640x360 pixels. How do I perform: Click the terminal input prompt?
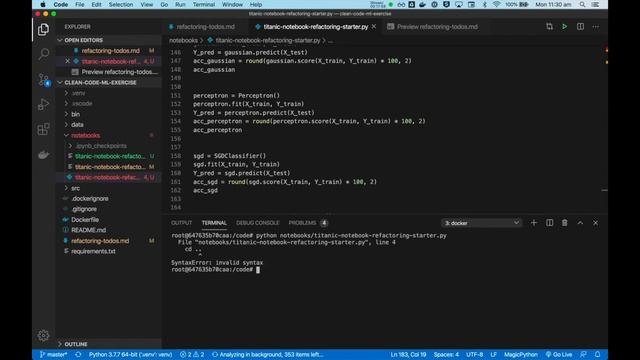[x=258, y=270]
